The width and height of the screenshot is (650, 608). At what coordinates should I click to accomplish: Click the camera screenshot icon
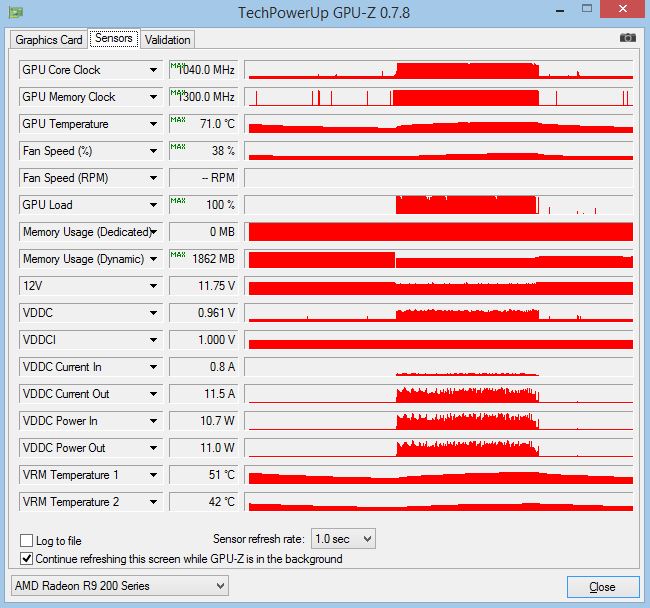pyautogui.click(x=628, y=38)
